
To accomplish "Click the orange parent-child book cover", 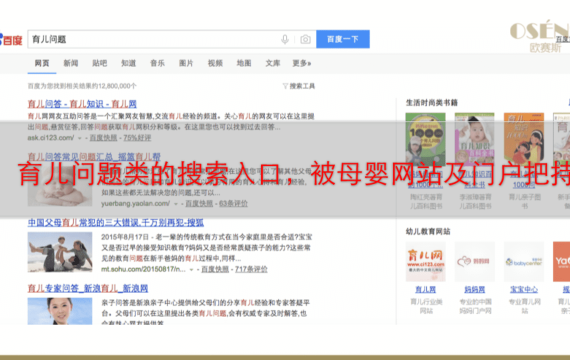I will pyautogui.click(x=524, y=139).
